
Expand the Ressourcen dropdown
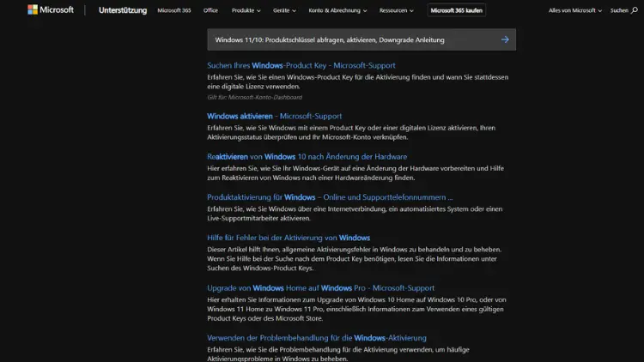click(397, 10)
